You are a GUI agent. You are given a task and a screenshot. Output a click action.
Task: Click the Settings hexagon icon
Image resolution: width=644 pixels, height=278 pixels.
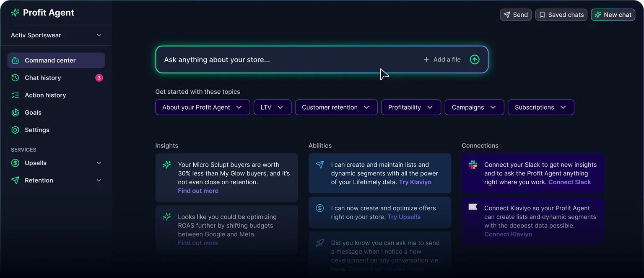[x=15, y=130]
